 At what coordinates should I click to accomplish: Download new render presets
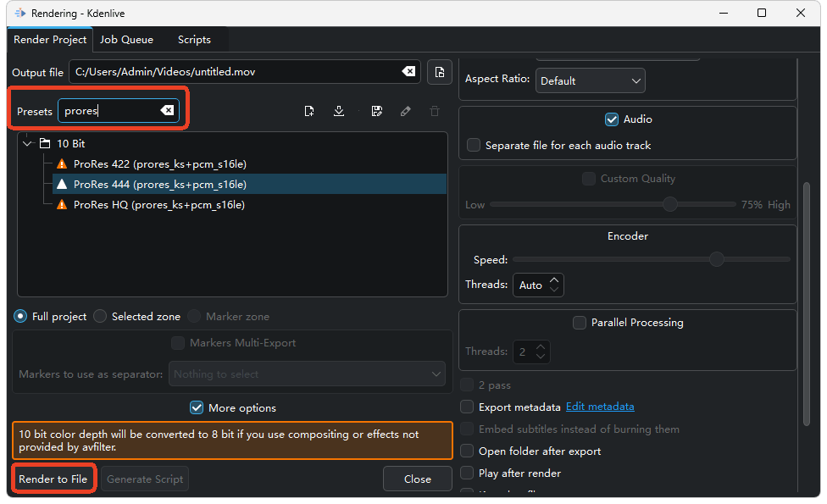(339, 111)
